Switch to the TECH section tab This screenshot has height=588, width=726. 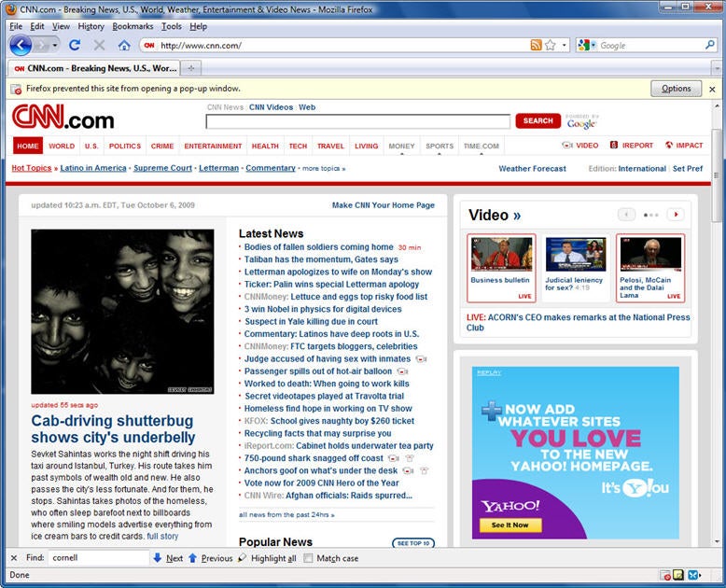point(299,146)
